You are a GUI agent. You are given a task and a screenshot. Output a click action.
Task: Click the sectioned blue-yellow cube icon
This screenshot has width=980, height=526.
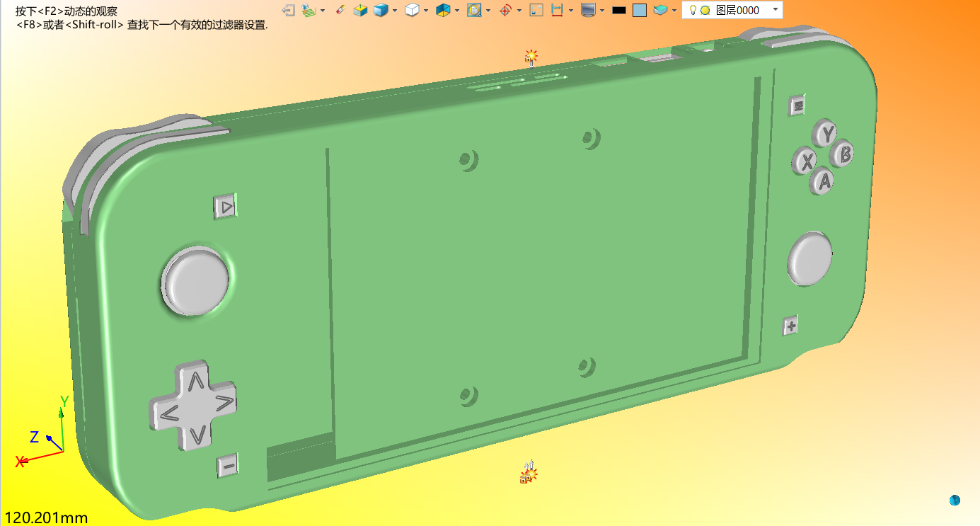(x=443, y=10)
